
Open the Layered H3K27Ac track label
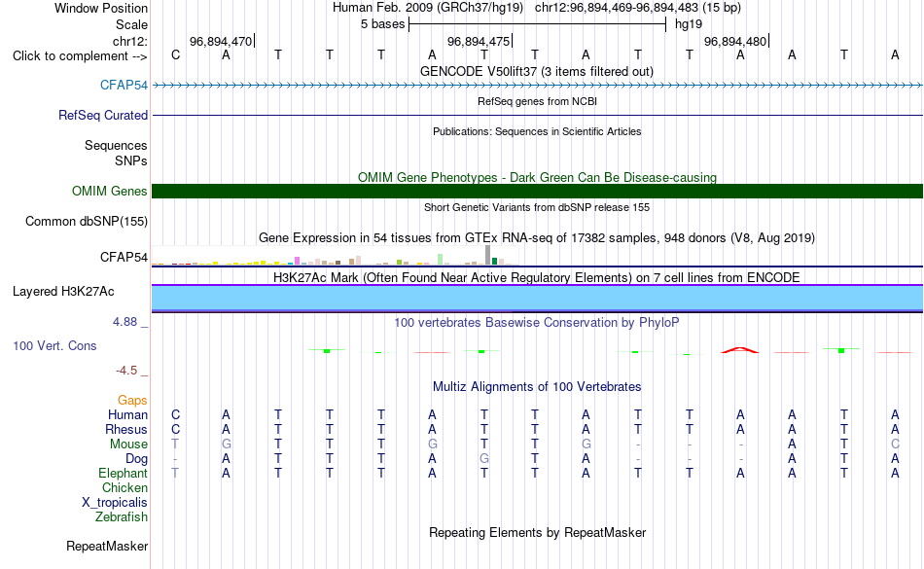63,291
